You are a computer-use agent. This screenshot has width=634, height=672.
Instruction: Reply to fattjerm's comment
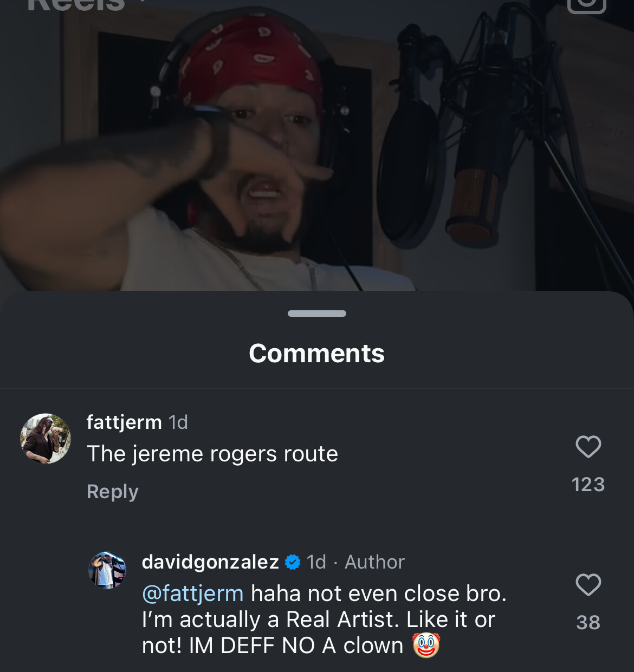pos(113,492)
